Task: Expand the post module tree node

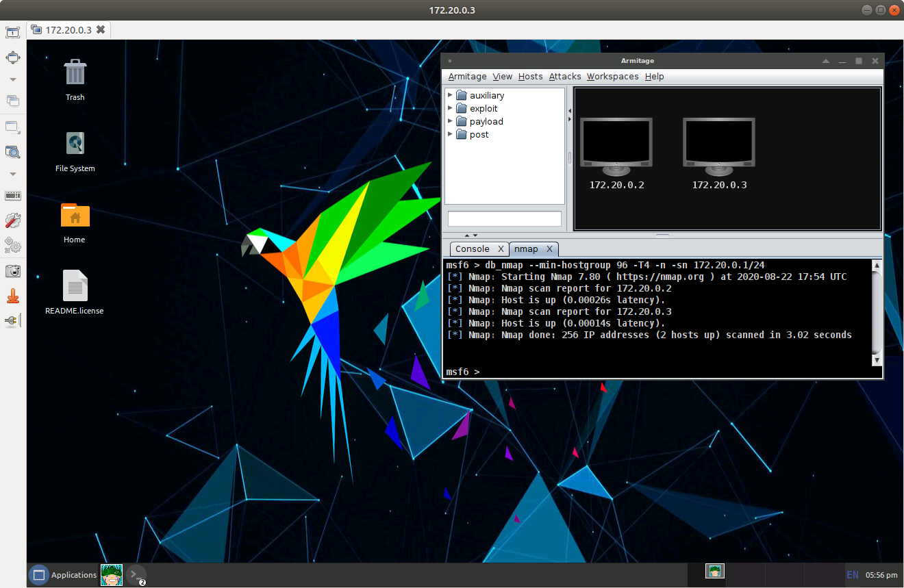Action: [450, 134]
